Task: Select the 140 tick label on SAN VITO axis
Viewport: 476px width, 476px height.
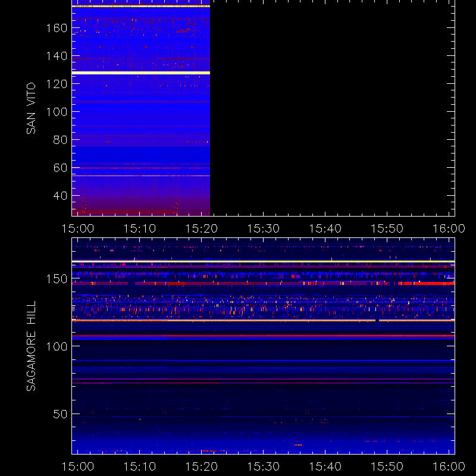Action: click(57, 56)
